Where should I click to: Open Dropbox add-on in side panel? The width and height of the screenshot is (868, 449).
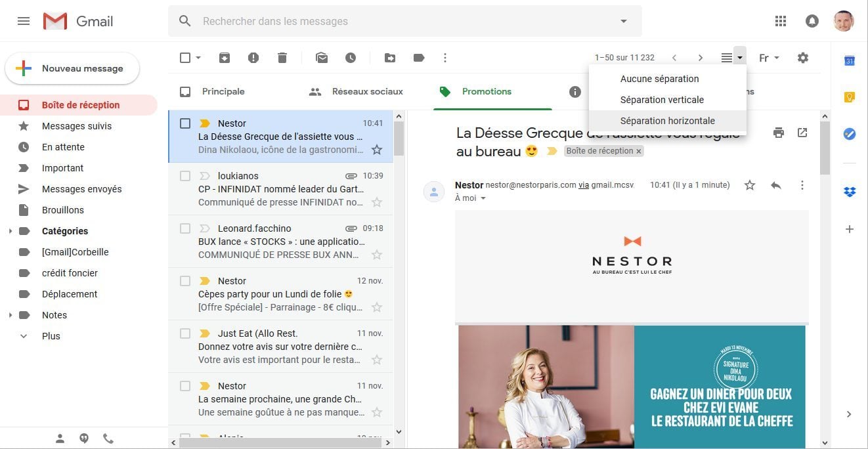pyautogui.click(x=850, y=192)
